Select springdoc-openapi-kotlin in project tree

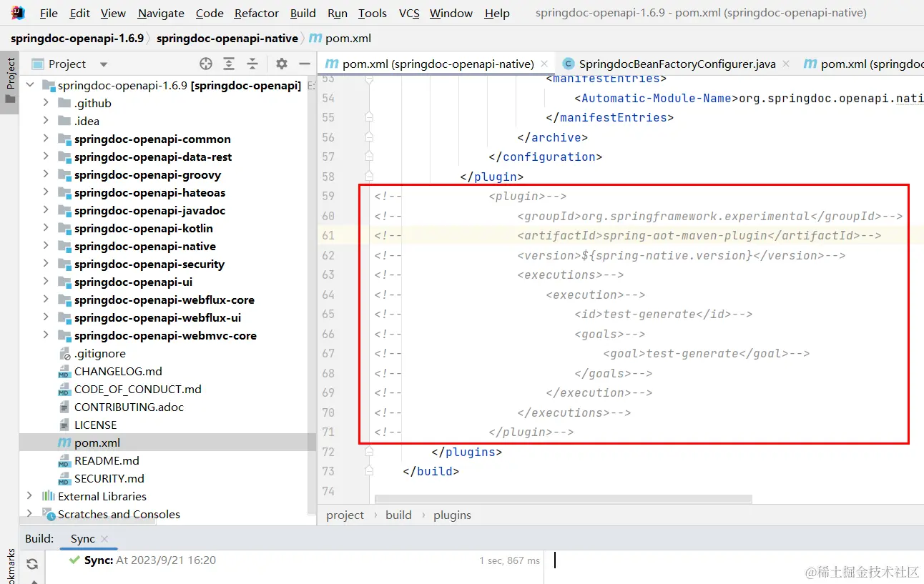(x=144, y=228)
